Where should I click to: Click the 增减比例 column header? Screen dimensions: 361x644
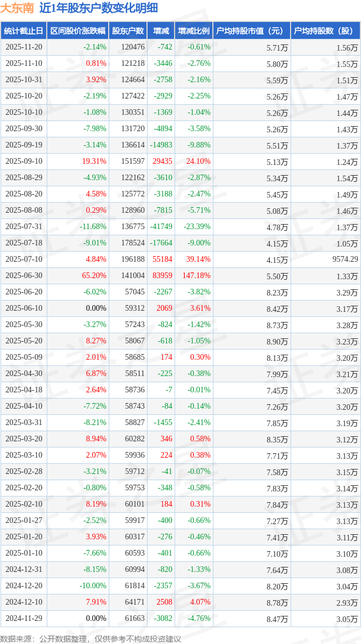tap(193, 31)
